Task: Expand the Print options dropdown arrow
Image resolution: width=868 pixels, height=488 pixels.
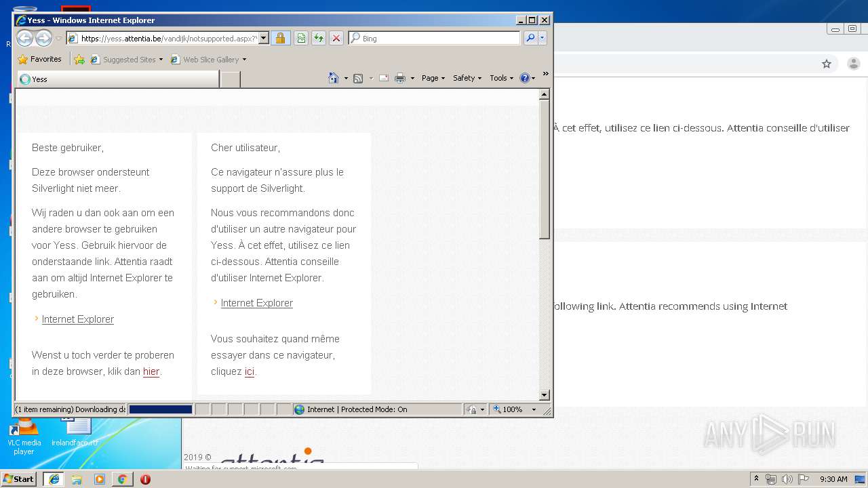Action: (x=412, y=78)
